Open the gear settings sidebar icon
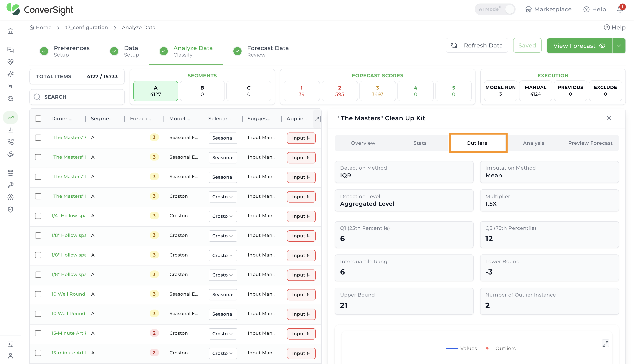Screen dimensions: 634x364 tap(11, 197)
